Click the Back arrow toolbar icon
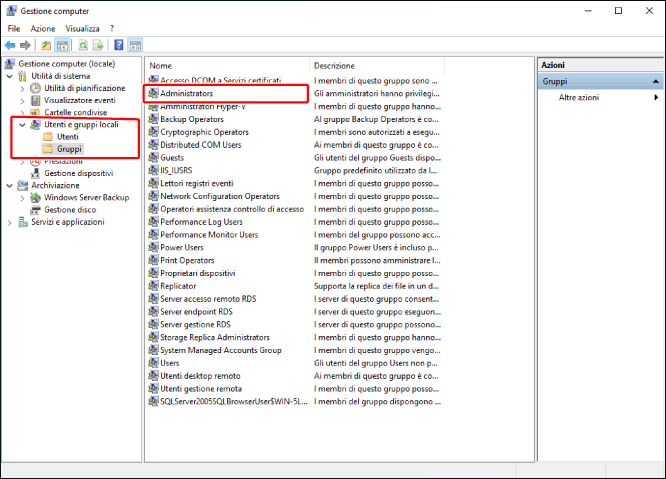666x479 pixels. click(x=10, y=45)
